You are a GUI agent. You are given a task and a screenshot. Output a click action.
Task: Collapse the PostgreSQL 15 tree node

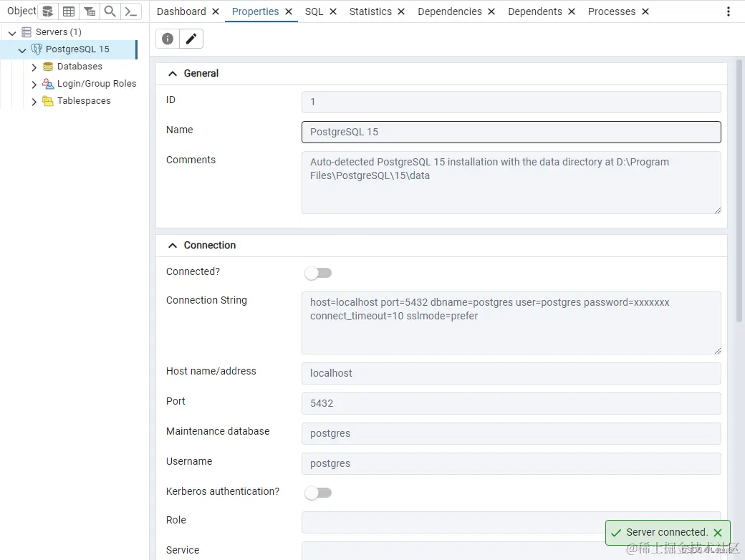22,50
